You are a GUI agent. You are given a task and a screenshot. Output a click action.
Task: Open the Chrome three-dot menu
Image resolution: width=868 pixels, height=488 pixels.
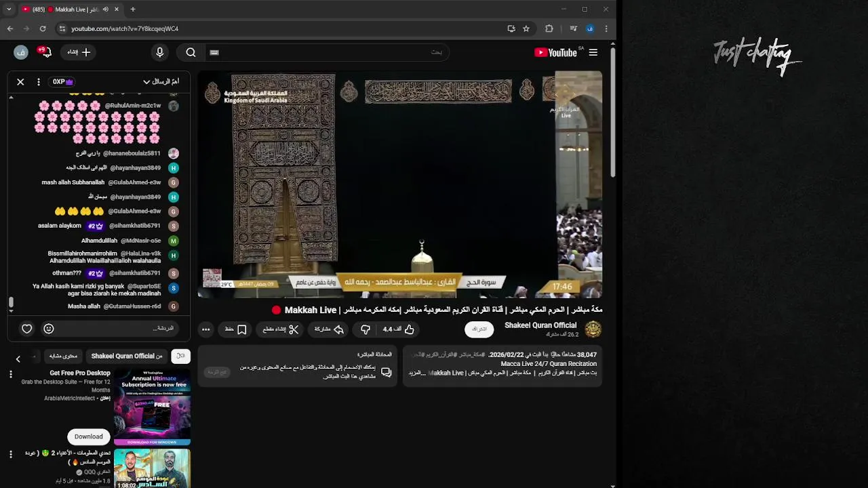tap(606, 28)
